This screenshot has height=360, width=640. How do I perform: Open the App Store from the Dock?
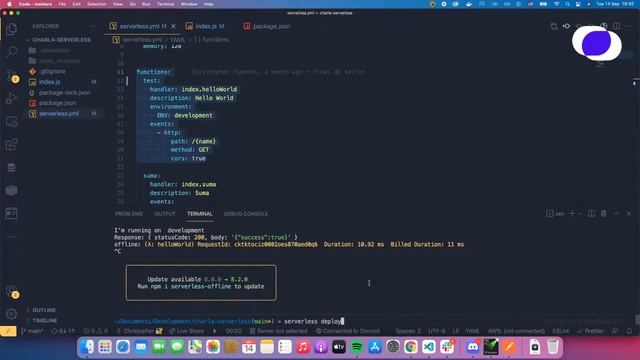375,347
